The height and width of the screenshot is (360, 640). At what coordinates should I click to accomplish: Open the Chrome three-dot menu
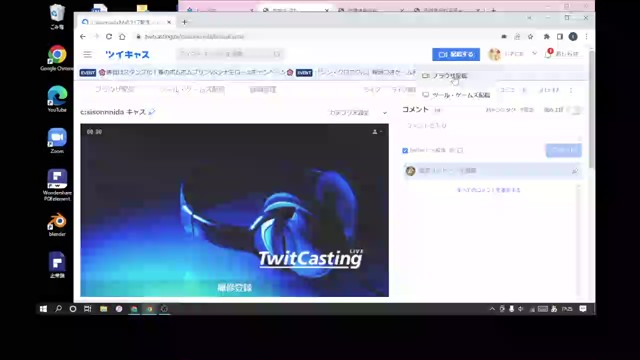(587, 37)
